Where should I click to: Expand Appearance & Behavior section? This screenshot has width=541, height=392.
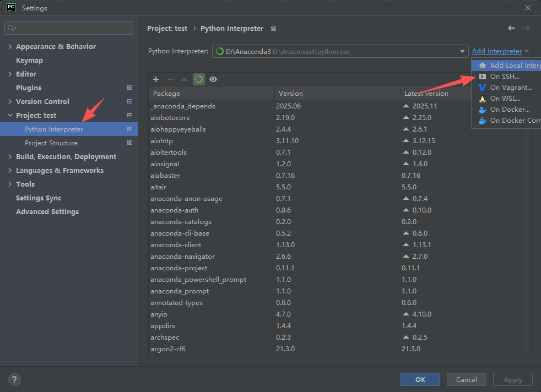point(10,47)
